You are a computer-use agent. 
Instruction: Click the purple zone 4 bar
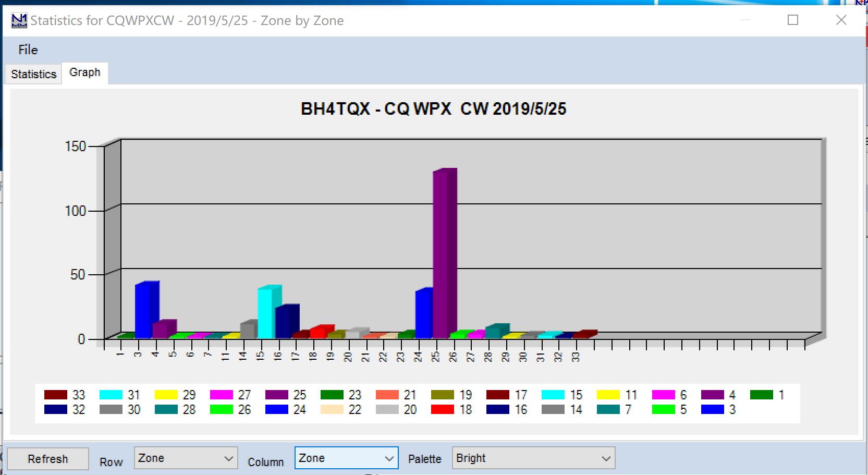click(x=165, y=329)
